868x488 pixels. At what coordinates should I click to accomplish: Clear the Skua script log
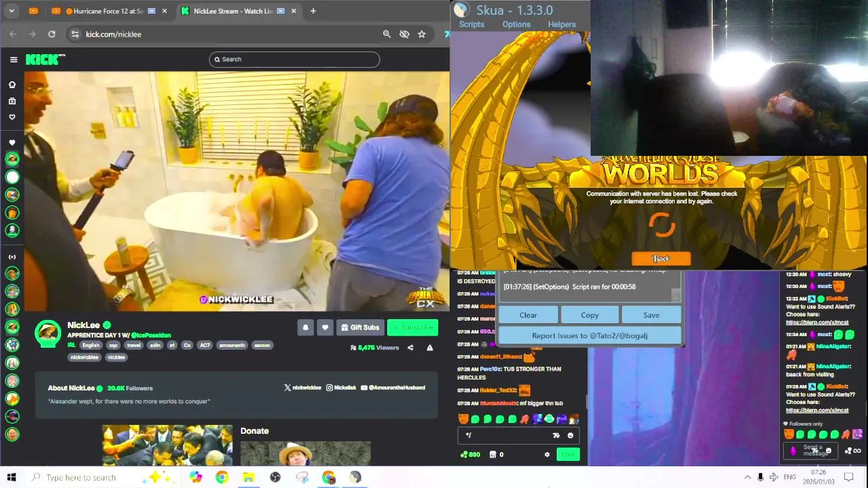pos(528,315)
